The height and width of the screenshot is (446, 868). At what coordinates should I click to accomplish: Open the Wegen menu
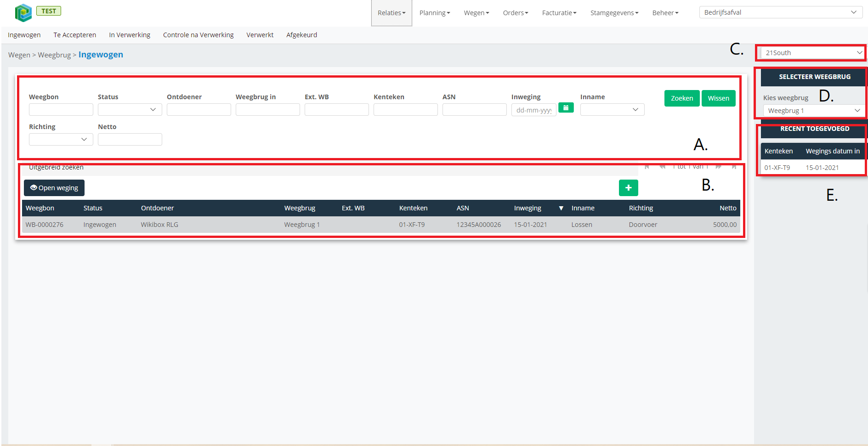pyautogui.click(x=477, y=13)
